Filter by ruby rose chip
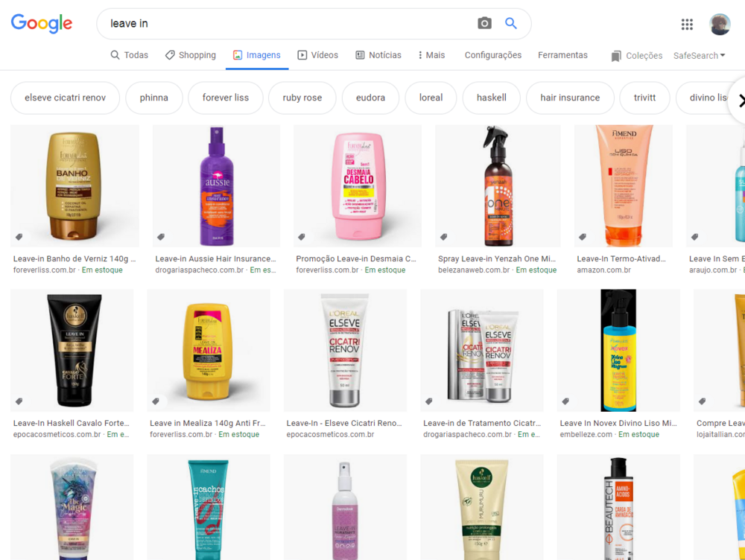Viewport: 745px width, 560px height. point(302,98)
